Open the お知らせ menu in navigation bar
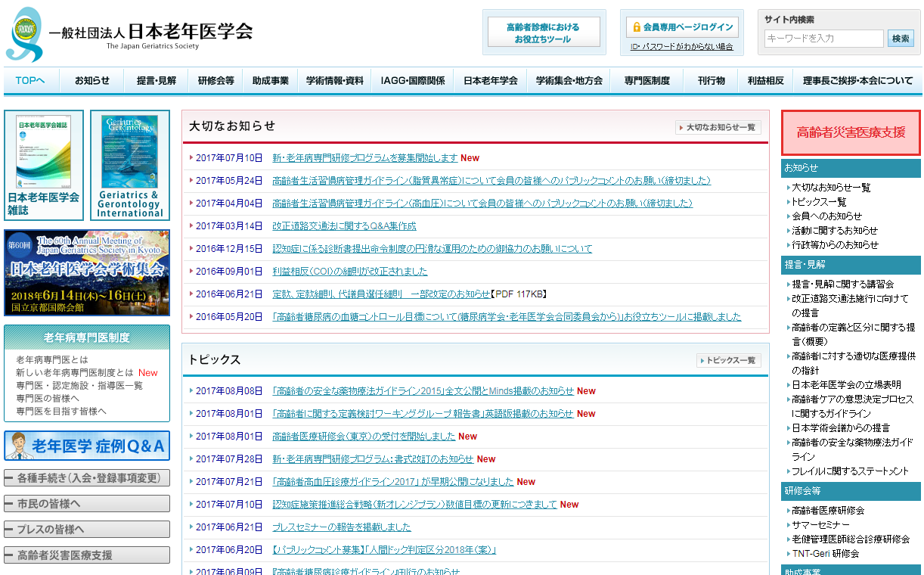This screenshot has height=575, width=924. pyautogui.click(x=91, y=80)
